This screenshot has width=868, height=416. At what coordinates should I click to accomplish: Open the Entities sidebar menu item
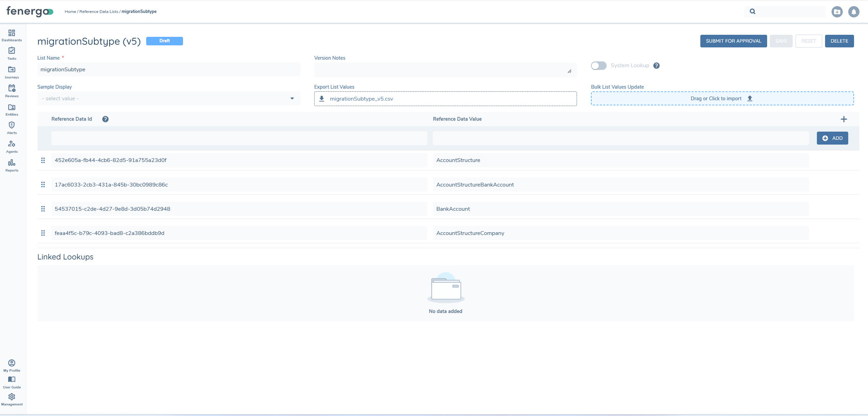[12, 109]
